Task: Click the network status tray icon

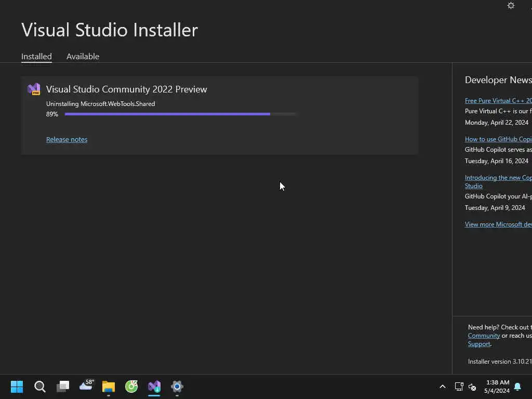Action: pos(459,387)
